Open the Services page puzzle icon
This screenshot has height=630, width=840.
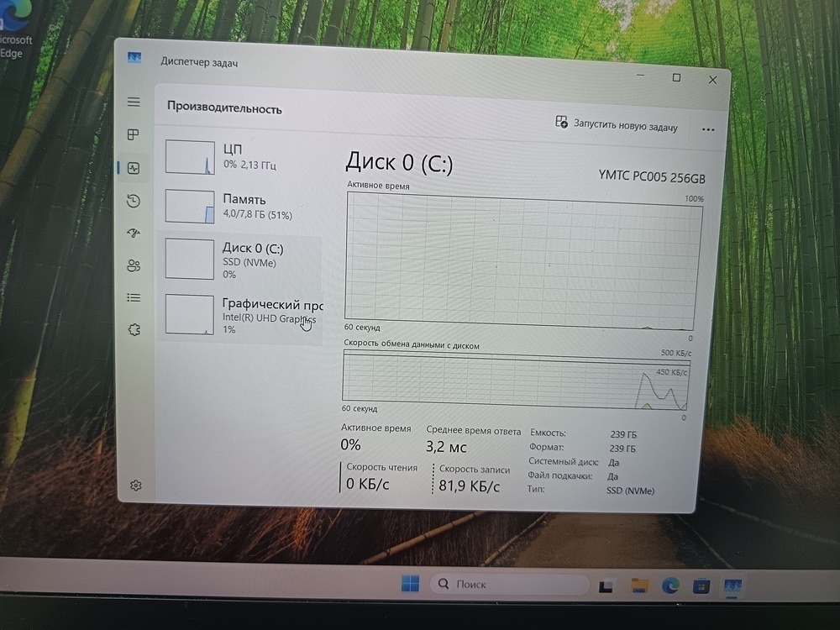[x=134, y=330]
